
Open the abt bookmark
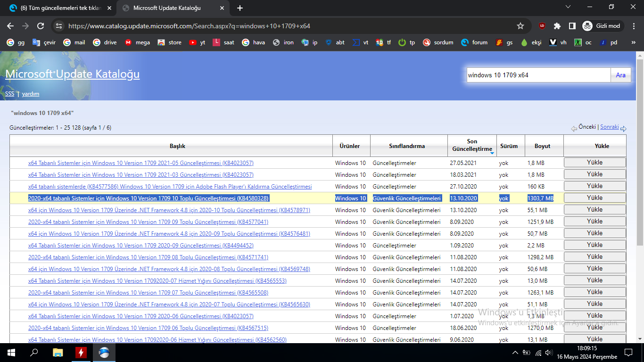coord(335,42)
